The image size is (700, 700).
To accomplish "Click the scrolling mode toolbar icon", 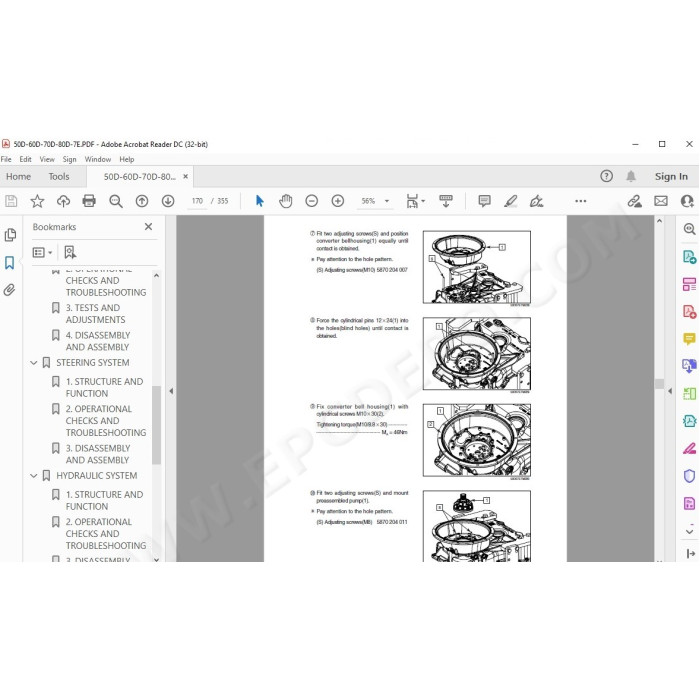I will pyautogui.click(x=446, y=201).
